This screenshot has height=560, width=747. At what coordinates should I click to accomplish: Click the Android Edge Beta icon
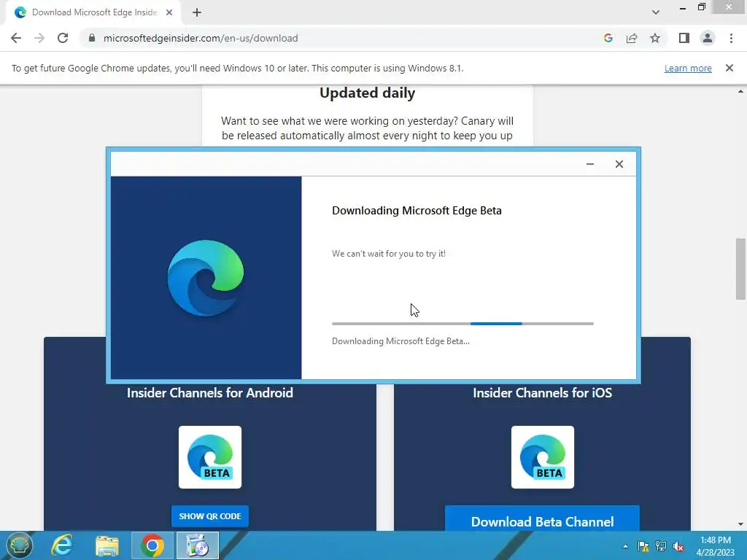(x=210, y=457)
